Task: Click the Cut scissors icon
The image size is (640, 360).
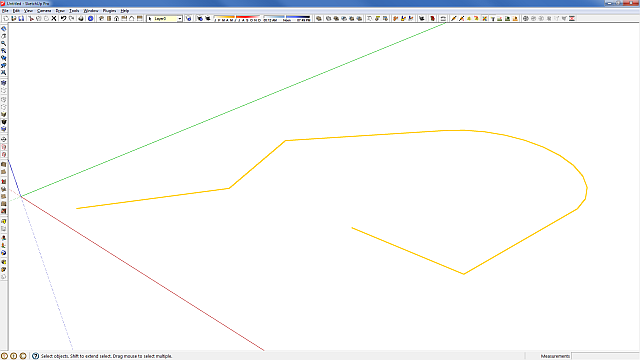Action: 31,18
